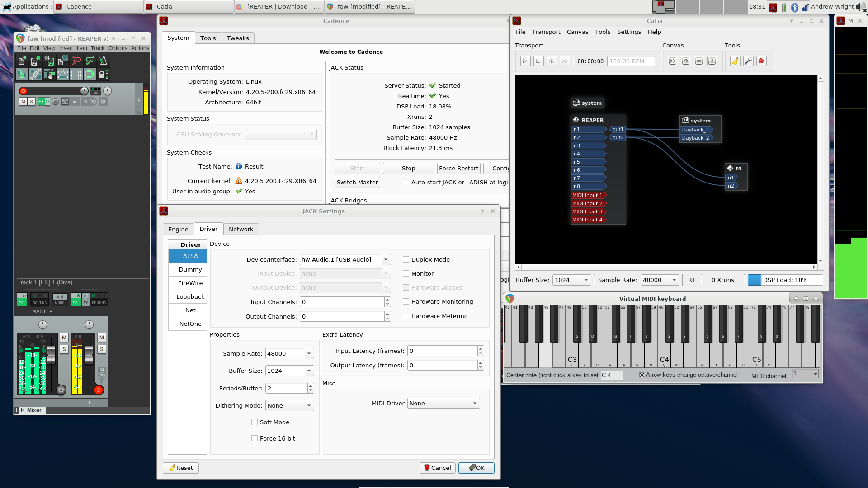Screen dimensions: 868x488
Task: Open Sample Rate dropdown in JACK Settings Properties
Action: click(x=289, y=353)
